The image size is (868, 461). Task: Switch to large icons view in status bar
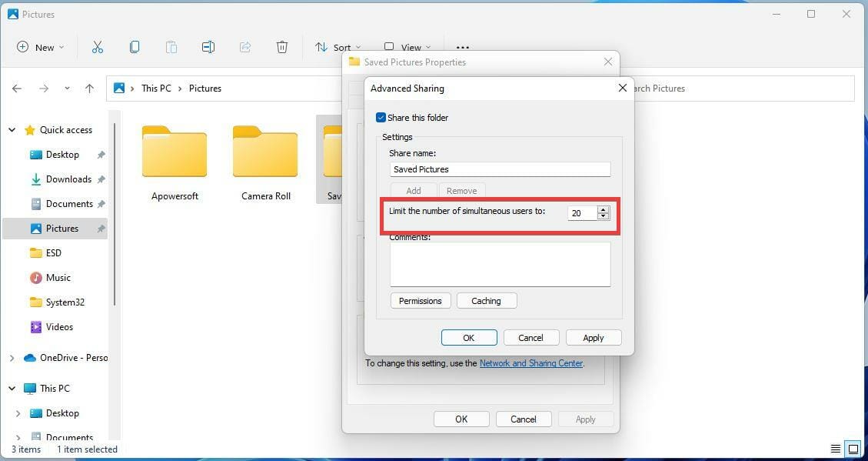tap(854, 449)
